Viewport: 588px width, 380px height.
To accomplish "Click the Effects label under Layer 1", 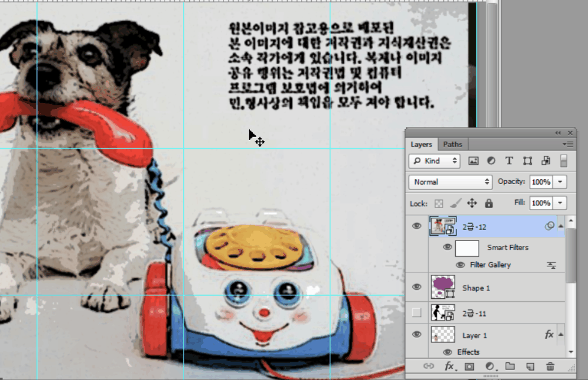I will [x=469, y=352].
